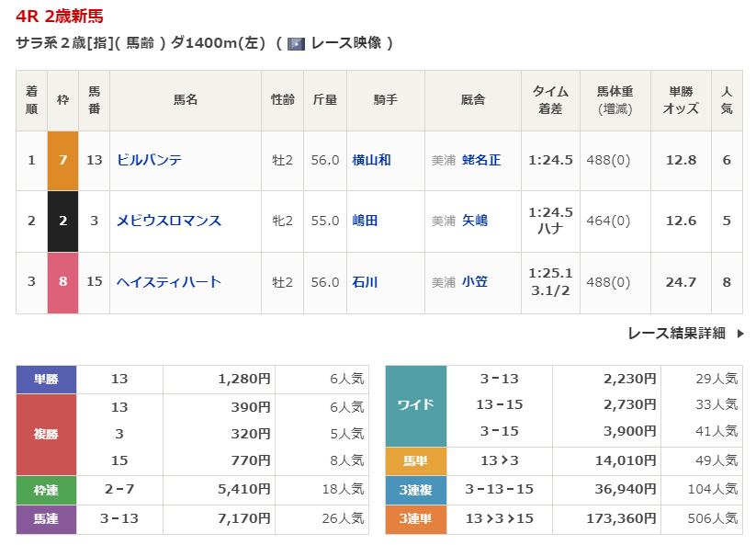Click the ワイド payout label
756x545 pixels.
coord(415,404)
